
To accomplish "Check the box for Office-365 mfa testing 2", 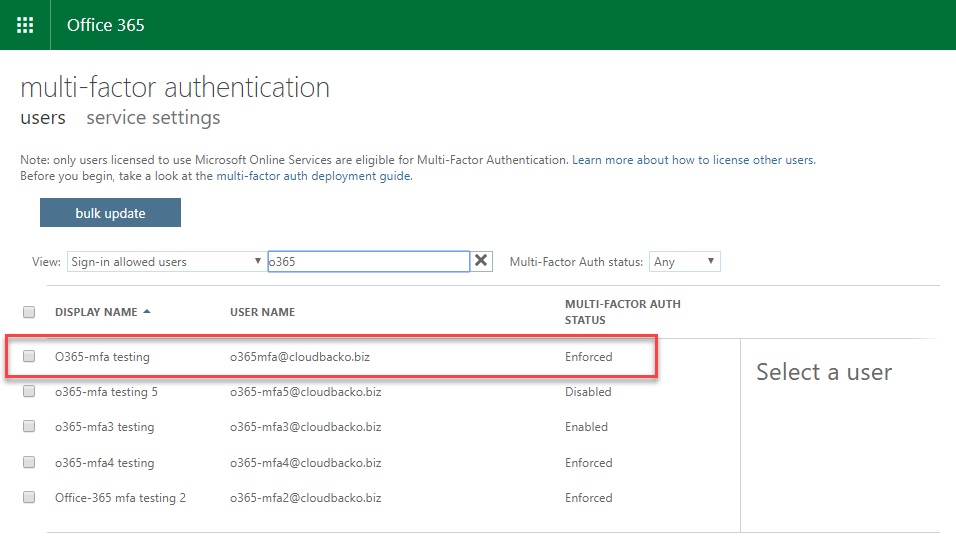I will [29, 497].
